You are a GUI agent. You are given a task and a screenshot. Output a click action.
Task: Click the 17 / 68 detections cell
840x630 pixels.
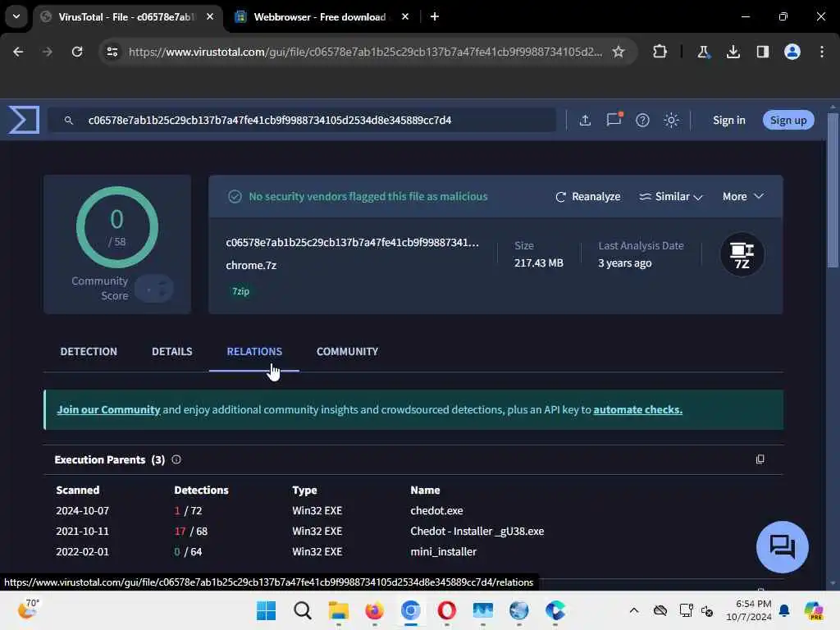(190, 531)
